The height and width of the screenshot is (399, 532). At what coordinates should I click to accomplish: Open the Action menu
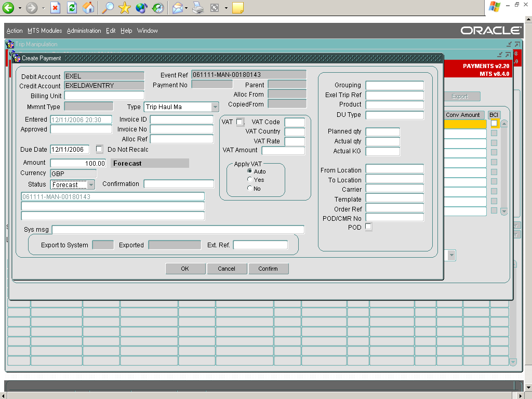coord(15,31)
